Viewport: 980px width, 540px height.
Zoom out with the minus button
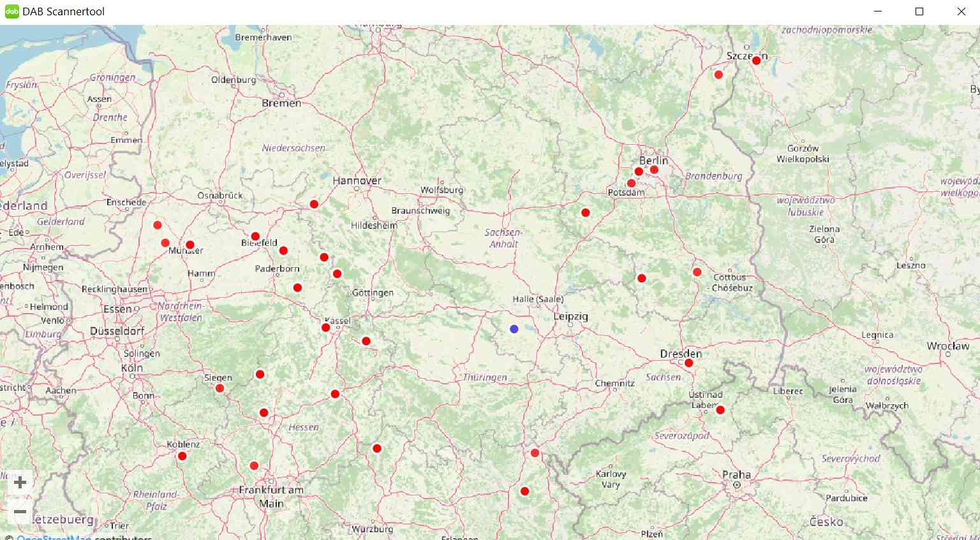pyautogui.click(x=20, y=512)
